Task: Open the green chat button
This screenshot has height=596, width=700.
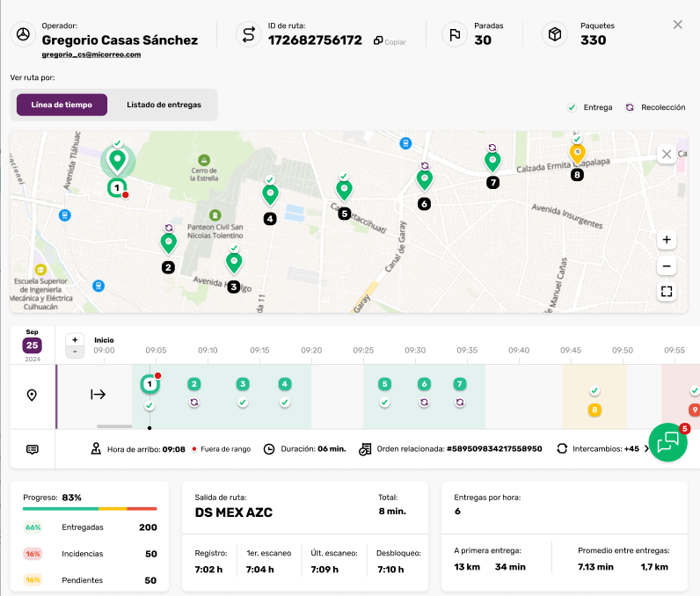Action: [667, 442]
